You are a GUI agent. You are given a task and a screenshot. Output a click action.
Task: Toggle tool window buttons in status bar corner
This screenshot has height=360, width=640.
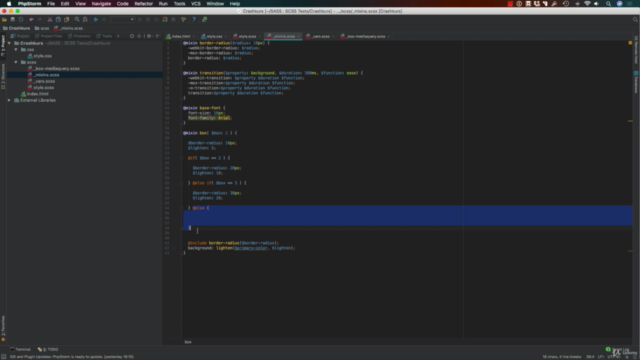pos(3,357)
